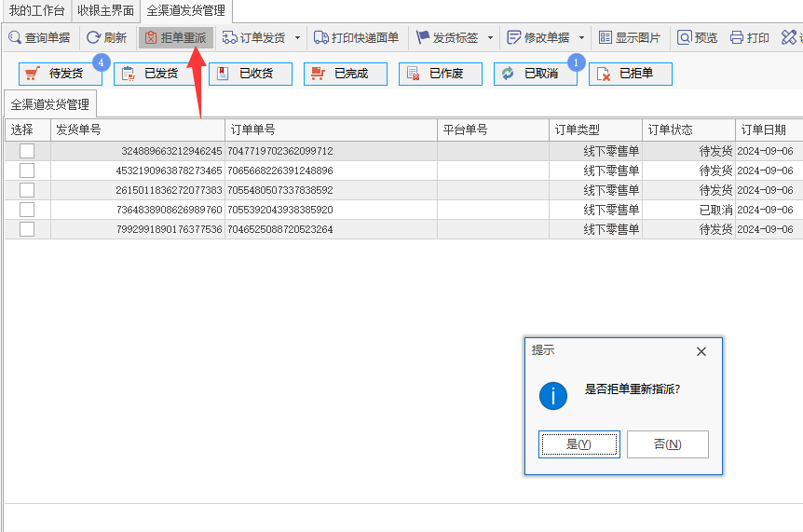The width and height of the screenshot is (803, 532).
Task: Click the 查询单据 search icon
Action: click(15, 37)
